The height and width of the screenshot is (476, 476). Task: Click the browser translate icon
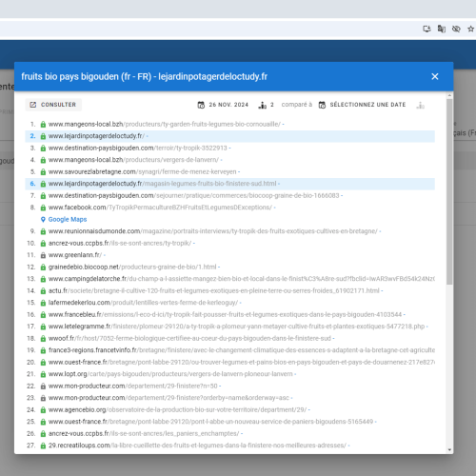click(x=442, y=29)
